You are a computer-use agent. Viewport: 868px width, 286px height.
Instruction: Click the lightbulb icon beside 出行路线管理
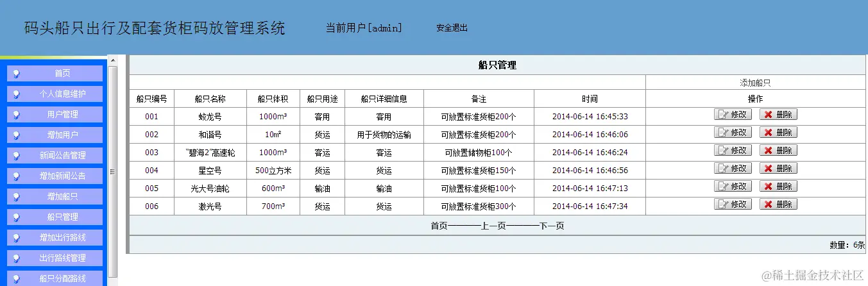pyautogui.click(x=16, y=258)
